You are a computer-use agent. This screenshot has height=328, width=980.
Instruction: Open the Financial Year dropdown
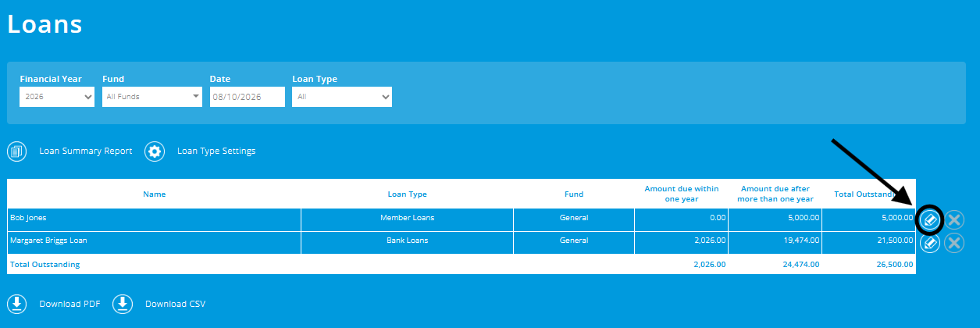(57, 97)
